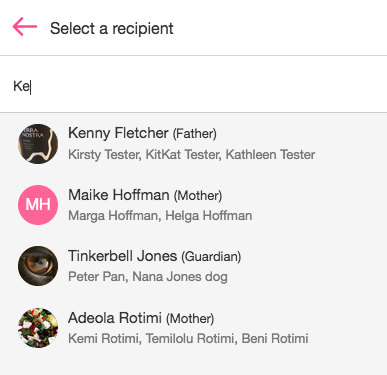Choose Kenny Fletcher (Father) as recipient
The width and height of the screenshot is (387, 375).
coord(193,144)
